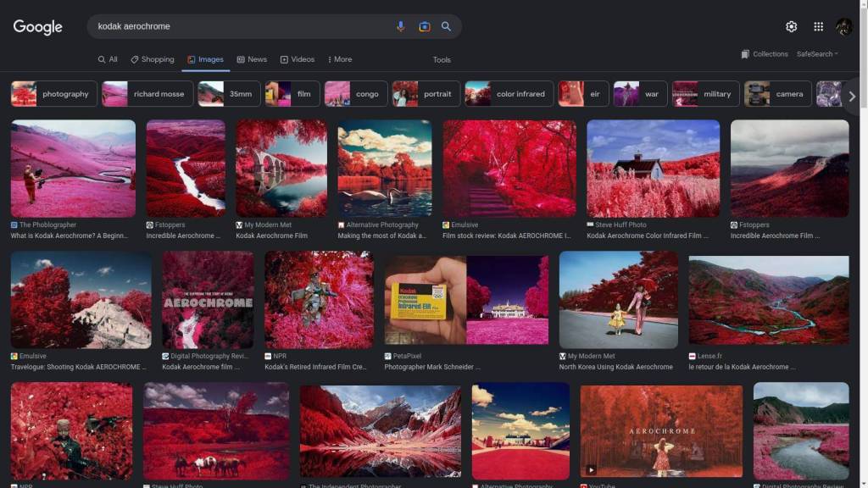Open 'What is Kodak Aerochrome? A Beginn...' link
The width and height of the screenshot is (868, 488).
click(70, 236)
